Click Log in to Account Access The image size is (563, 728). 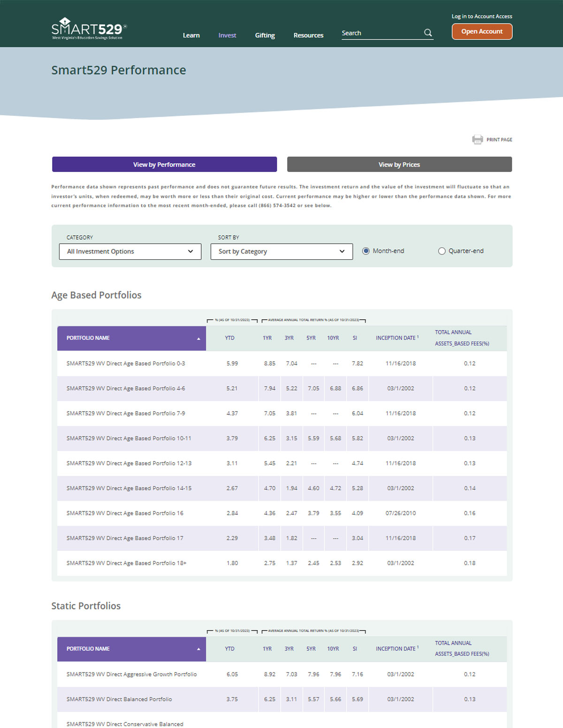click(482, 16)
